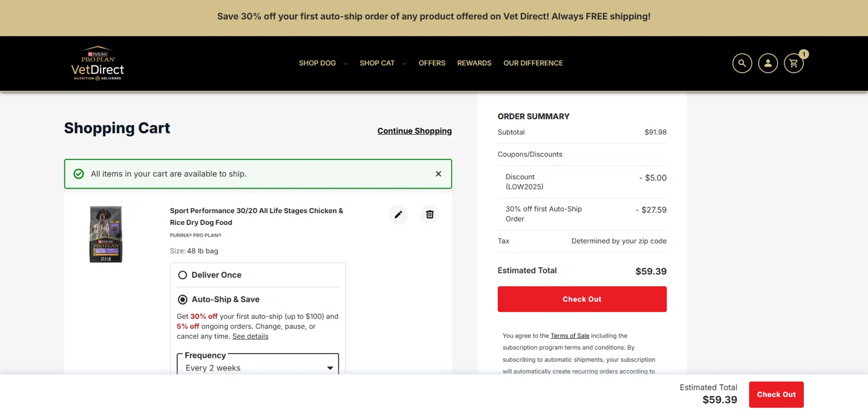The height and width of the screenshot is (415, 868).
Task: Click the Pro Plan Vet Direct logo
Action: tap(98, 63)
